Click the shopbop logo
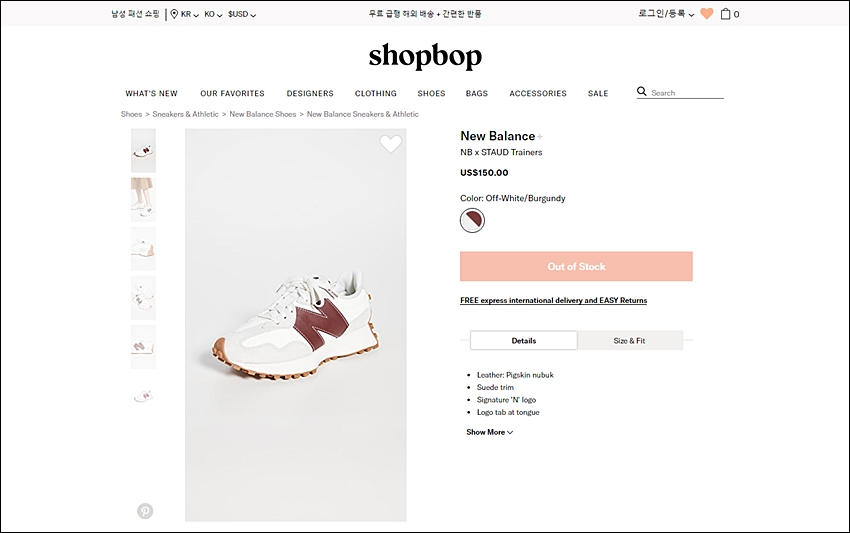Image resolution: width=850 pixels, height=533 pixels. tap(425, 56)
